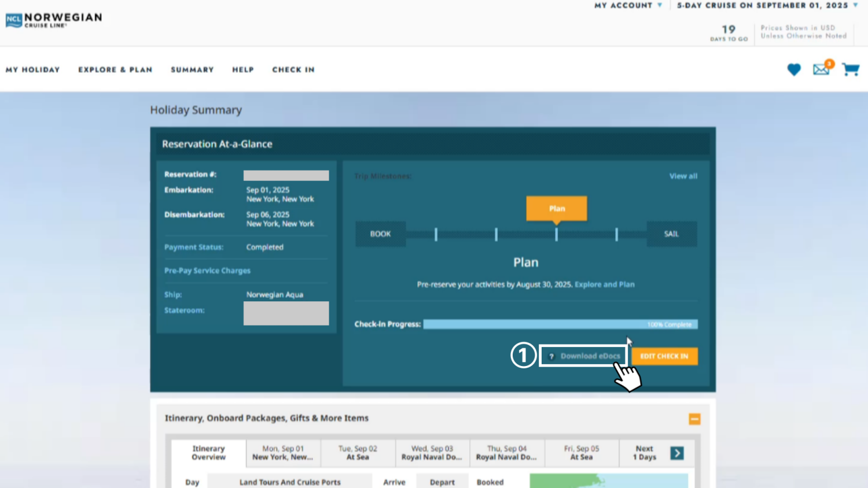The width and height of the screenshot is (868, 488).
Task: Click the Download eDocs link
Action: click(590, 356)
